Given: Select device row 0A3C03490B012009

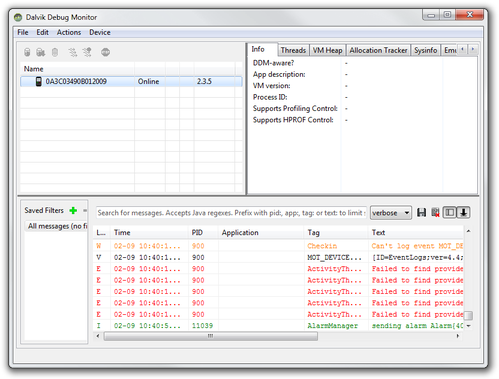Looking at the screenshot, I should [131, 81].
